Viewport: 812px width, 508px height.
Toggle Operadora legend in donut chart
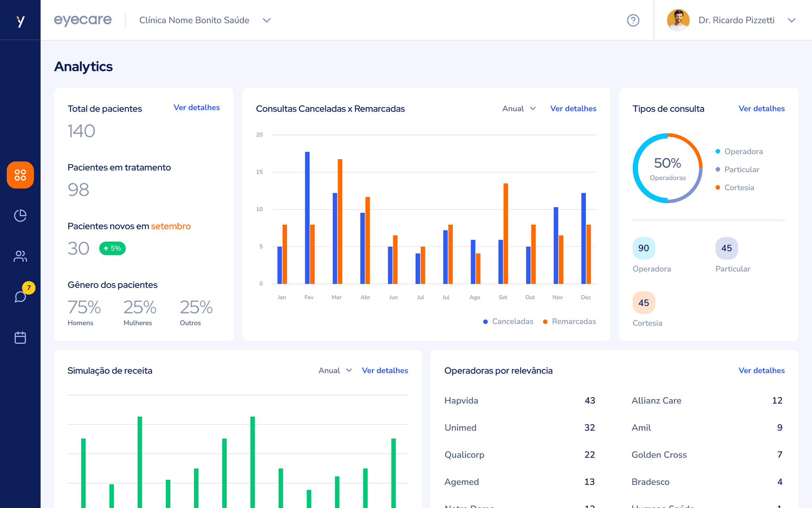click(739, 152)
